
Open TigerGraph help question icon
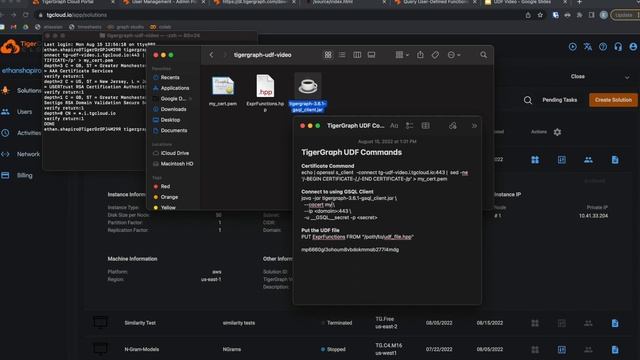pos(603,47)
